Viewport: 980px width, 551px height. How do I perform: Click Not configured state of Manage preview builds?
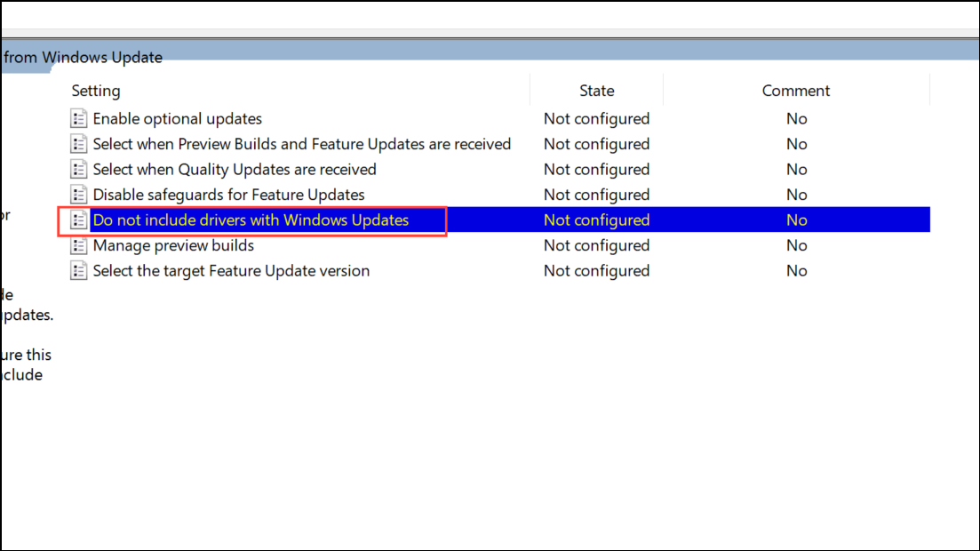click(596, 245)
